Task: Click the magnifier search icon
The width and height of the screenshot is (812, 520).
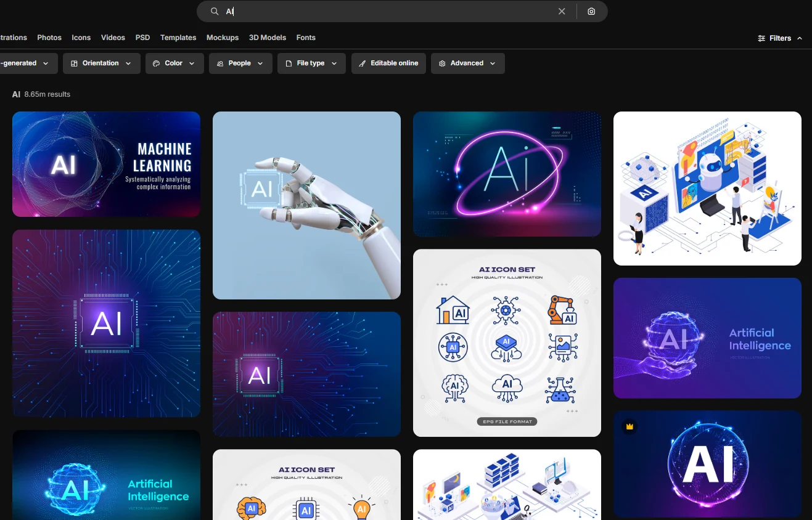Action: (x=215, y=11)
